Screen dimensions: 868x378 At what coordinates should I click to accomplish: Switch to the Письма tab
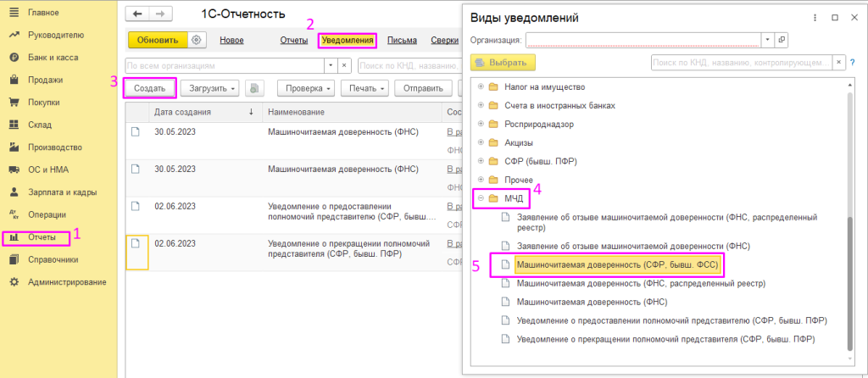click(x=402, y=41)
